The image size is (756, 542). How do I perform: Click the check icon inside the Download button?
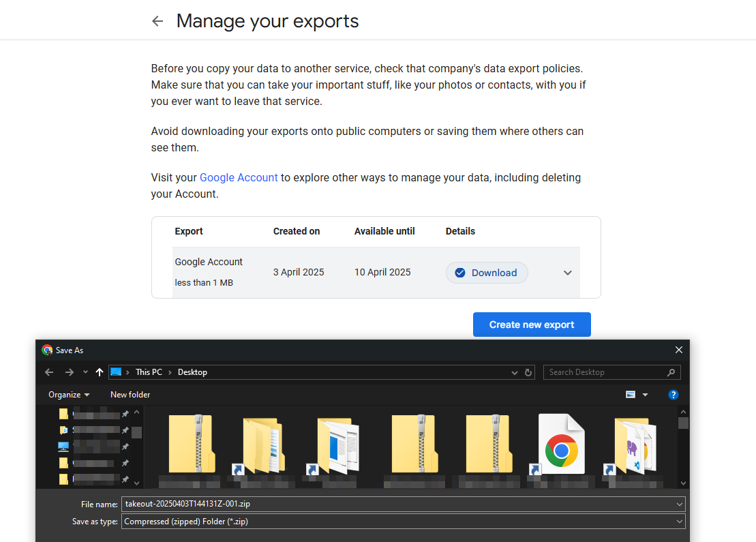click(x=460, y=273)
